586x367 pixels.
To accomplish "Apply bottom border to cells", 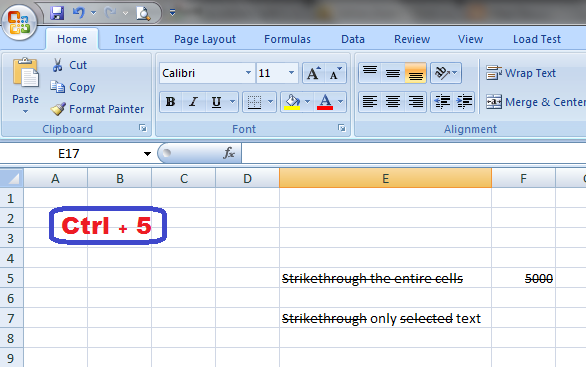I will [x=255, y=102].
